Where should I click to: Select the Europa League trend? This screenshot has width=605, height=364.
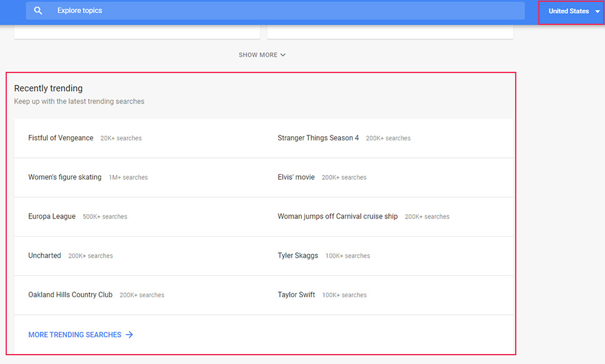pyautogui.click(x=52, y=217)
